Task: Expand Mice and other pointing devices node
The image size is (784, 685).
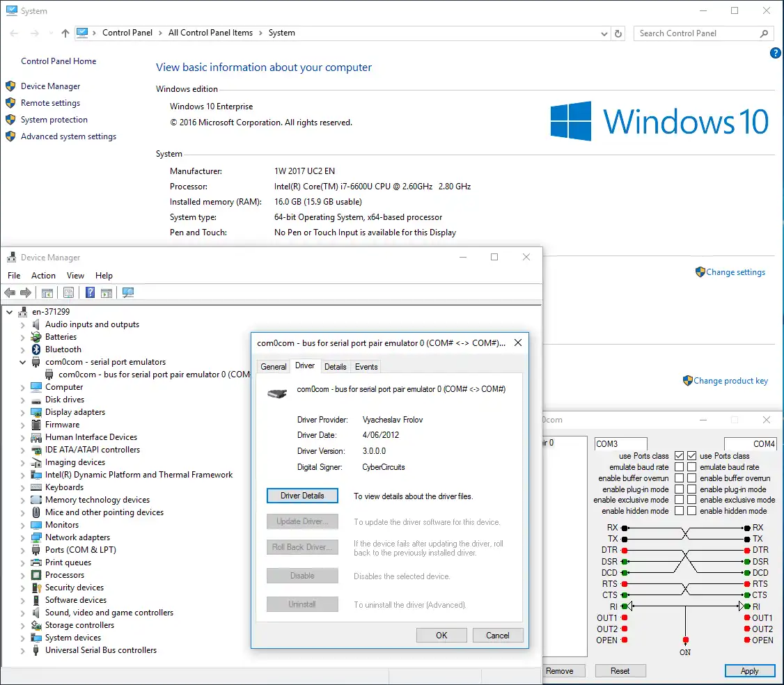Action: [22, 512]
